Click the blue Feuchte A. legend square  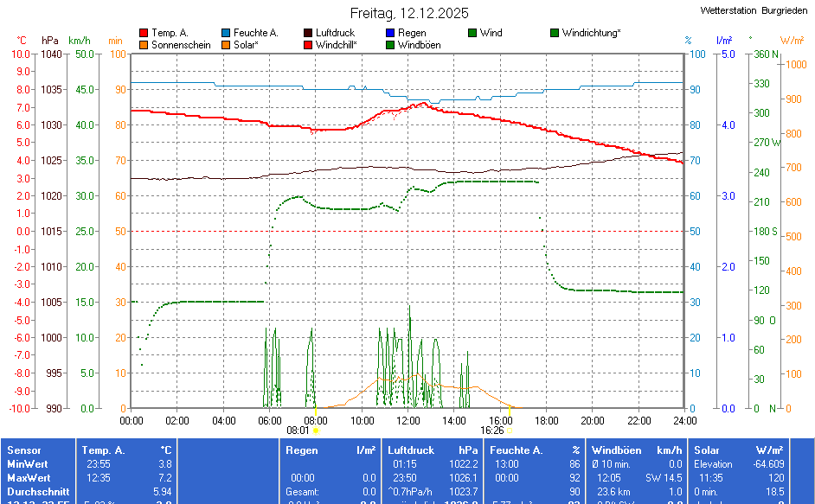coord(226,33)
